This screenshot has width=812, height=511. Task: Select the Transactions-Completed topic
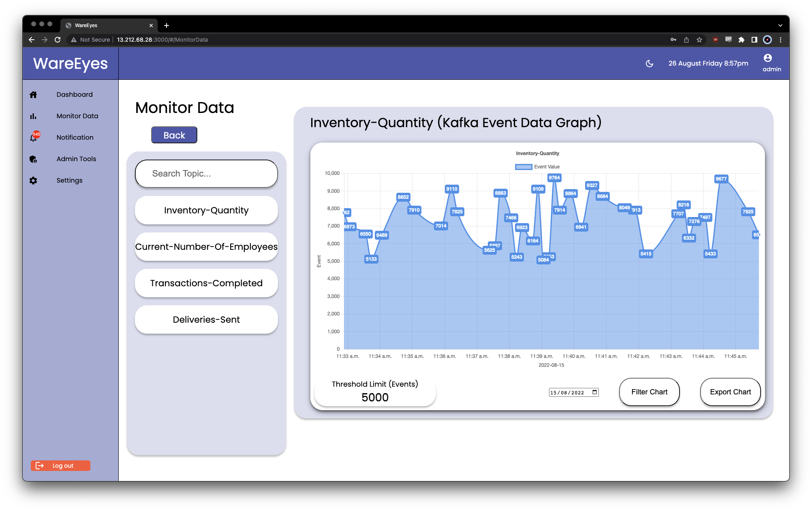click(x=206, y=283)
